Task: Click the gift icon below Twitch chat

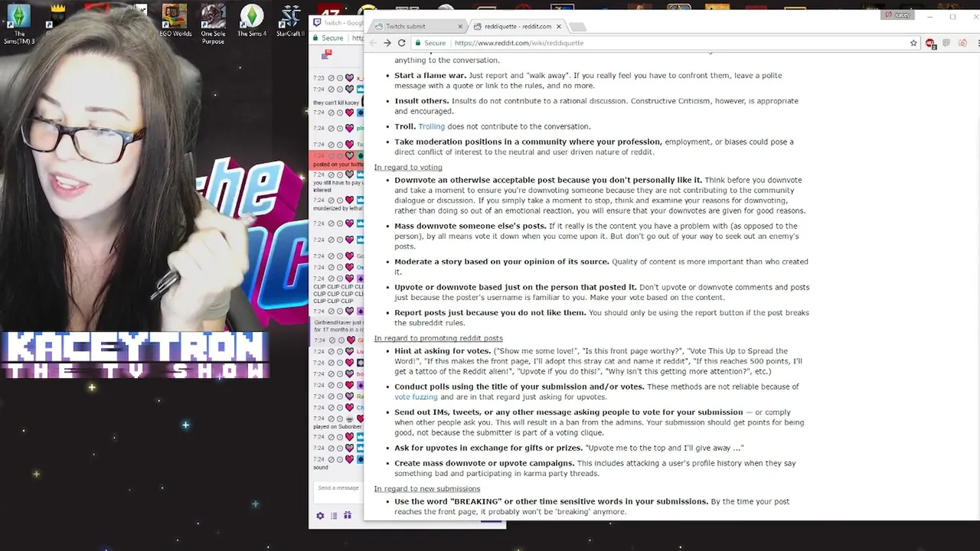Action: pos(348,516)
